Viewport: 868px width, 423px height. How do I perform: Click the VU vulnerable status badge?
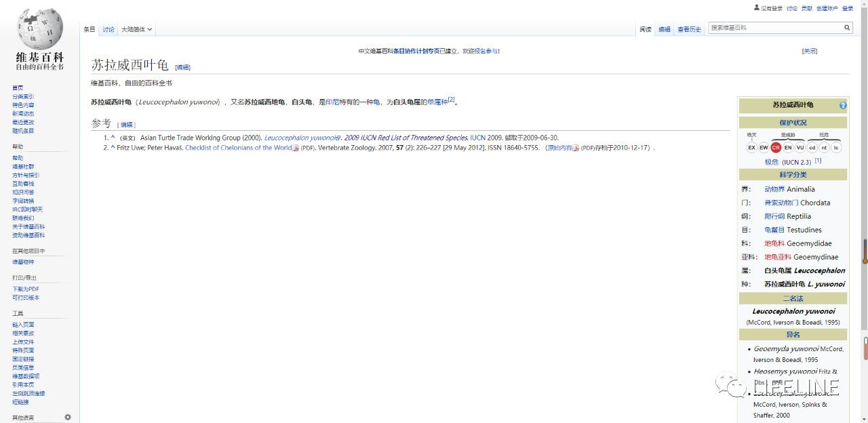[x=800, y=147]
